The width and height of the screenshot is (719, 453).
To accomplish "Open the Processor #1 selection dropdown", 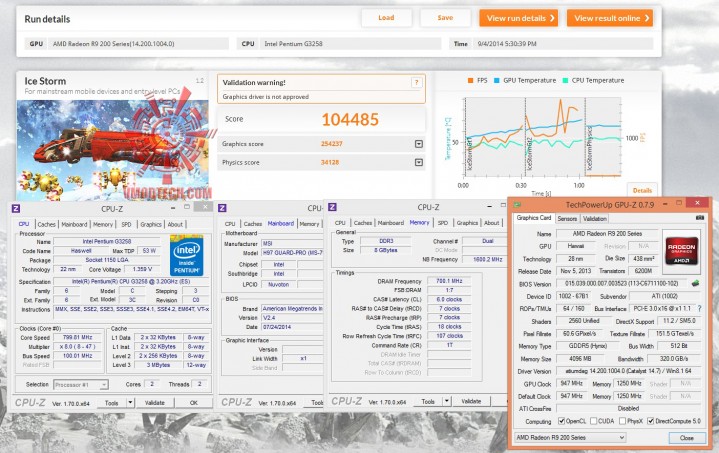I will 81,385.
